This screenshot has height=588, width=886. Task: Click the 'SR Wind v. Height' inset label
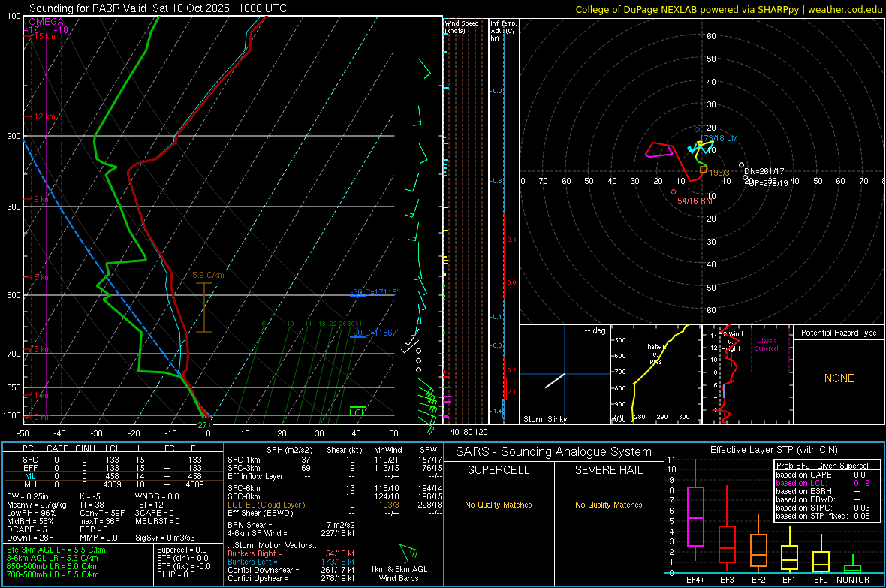(x=731, y=342)
